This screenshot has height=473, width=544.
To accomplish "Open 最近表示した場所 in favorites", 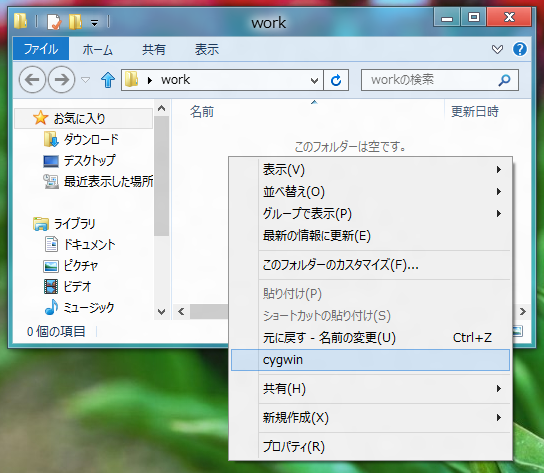I will (98, 181).
